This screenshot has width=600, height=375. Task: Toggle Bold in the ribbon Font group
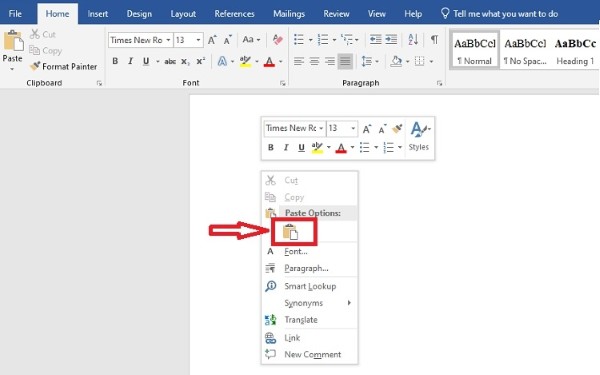pos(115,61)
